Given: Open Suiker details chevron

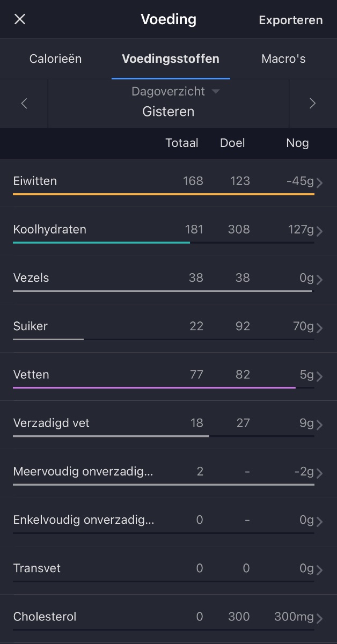Looking at the screenshot, I should pyautogui.click(x=320, y=328).
